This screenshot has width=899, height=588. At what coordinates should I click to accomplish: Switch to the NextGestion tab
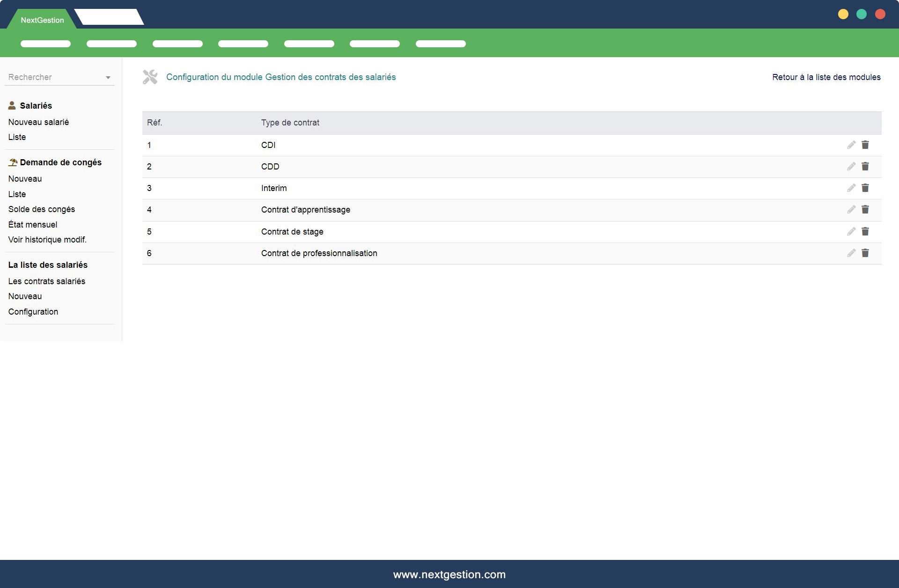(x=42, y=20)
